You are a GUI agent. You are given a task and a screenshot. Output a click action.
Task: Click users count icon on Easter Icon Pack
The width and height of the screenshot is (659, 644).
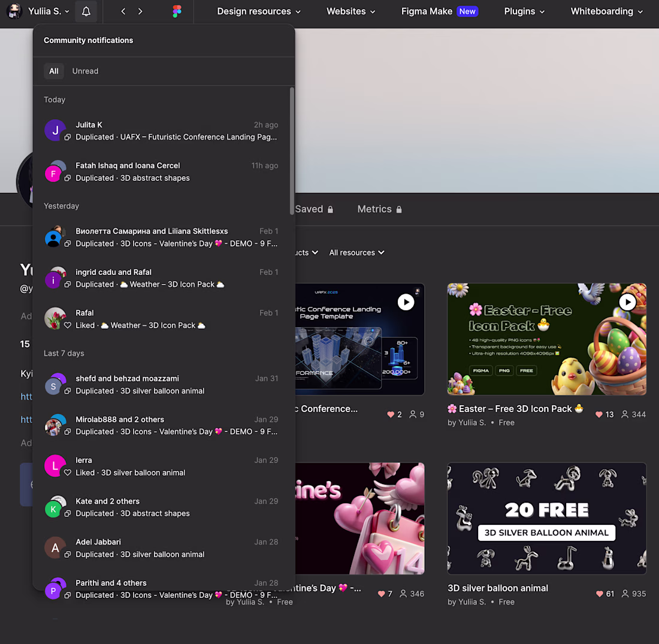[625, 415]
